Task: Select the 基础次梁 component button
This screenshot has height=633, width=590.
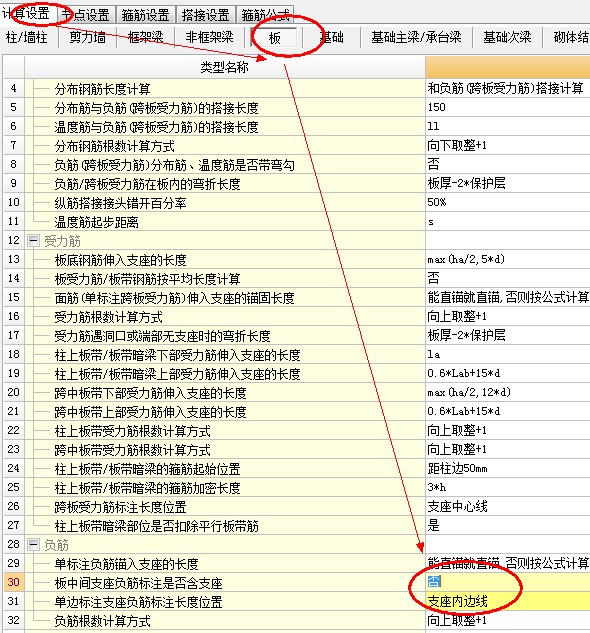Action: click(507, 37)
